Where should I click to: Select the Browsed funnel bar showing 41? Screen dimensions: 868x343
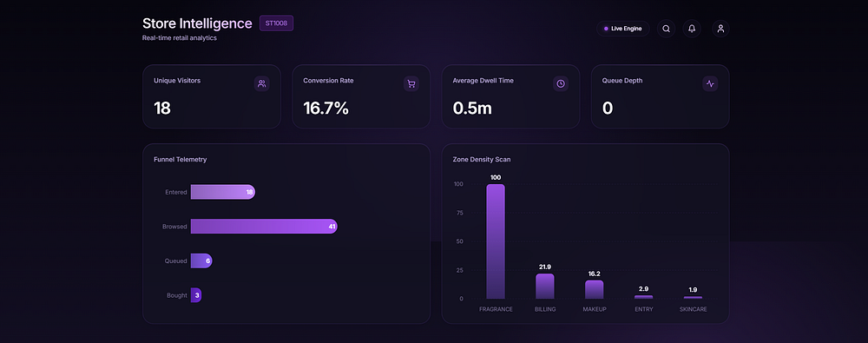pyautogui.click(x=264, y=226)
